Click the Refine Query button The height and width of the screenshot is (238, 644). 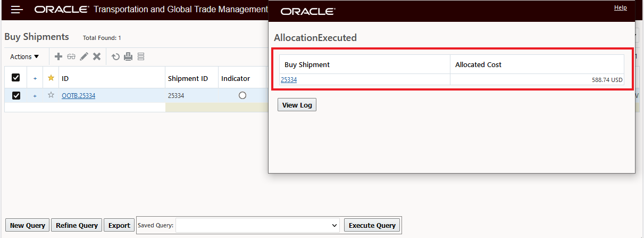[77, 225]
